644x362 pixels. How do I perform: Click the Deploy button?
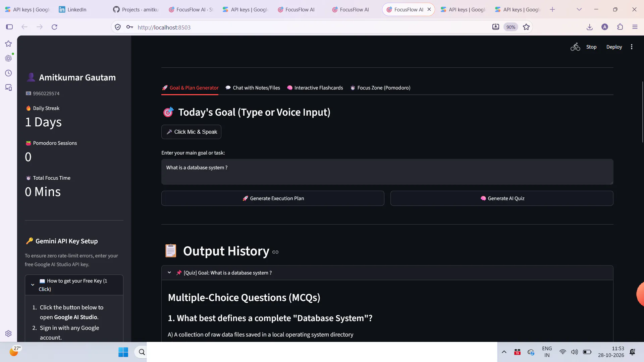614,47
